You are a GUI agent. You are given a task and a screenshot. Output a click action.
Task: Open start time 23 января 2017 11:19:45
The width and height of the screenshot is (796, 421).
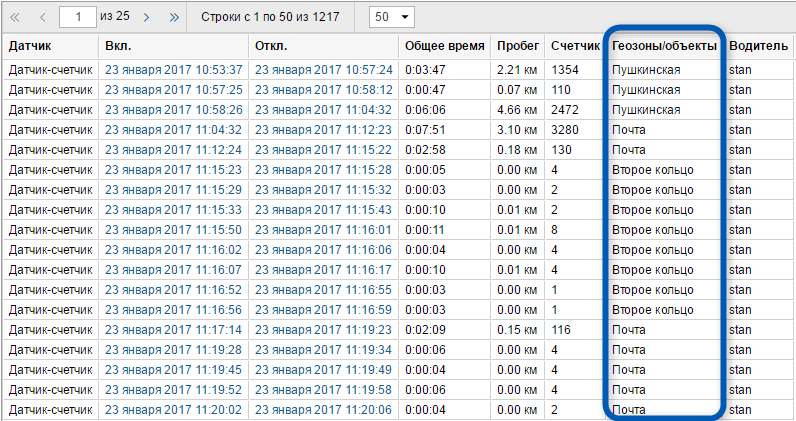point(174,370)
